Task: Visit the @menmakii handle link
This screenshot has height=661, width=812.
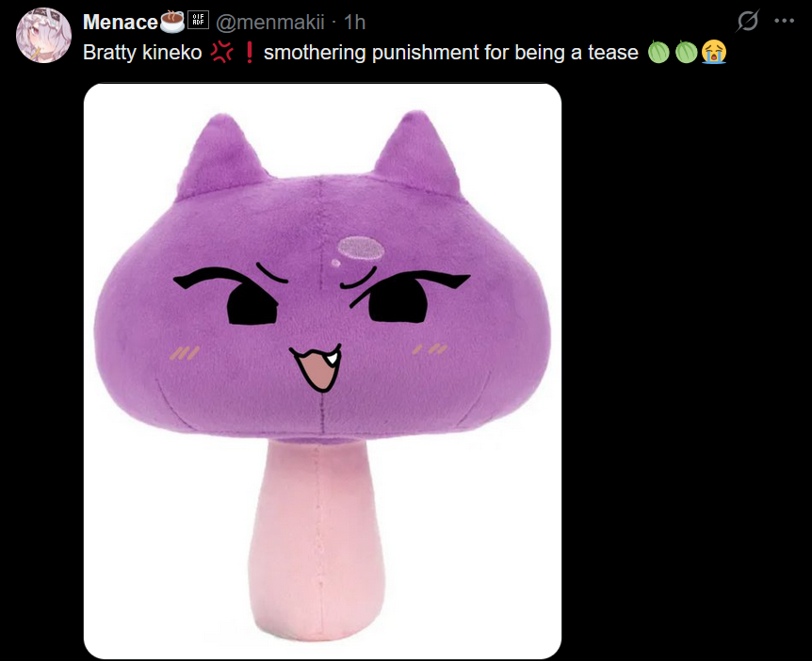Action: tap(269, 23)
